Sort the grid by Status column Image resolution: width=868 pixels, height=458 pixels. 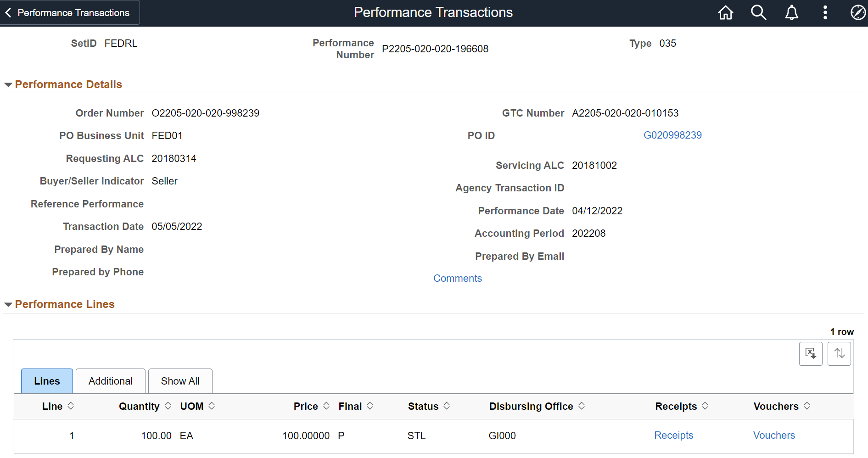[446, 406]
